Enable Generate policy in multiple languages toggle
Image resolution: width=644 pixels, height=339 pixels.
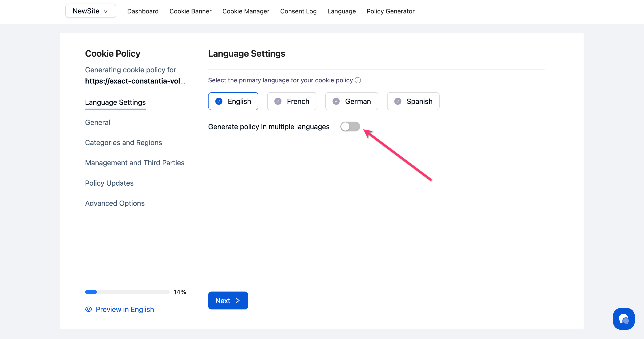tap(350, 127)
